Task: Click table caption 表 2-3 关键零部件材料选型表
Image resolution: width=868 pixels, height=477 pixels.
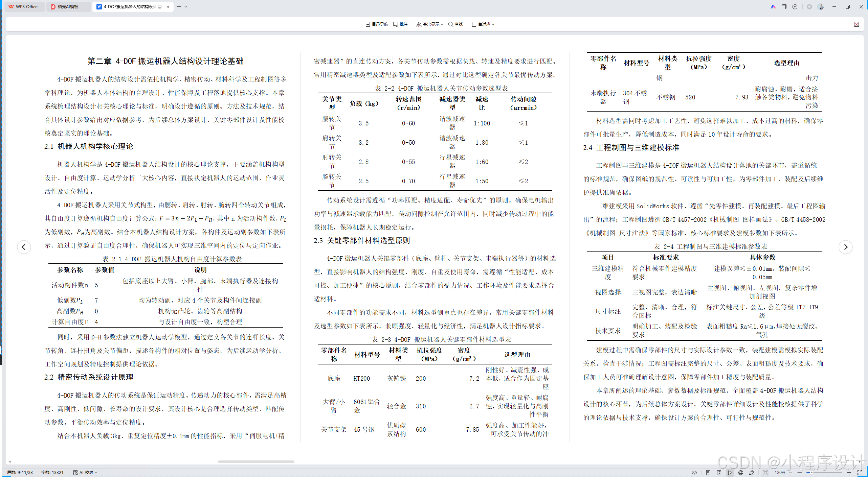Action: [441, 339]
